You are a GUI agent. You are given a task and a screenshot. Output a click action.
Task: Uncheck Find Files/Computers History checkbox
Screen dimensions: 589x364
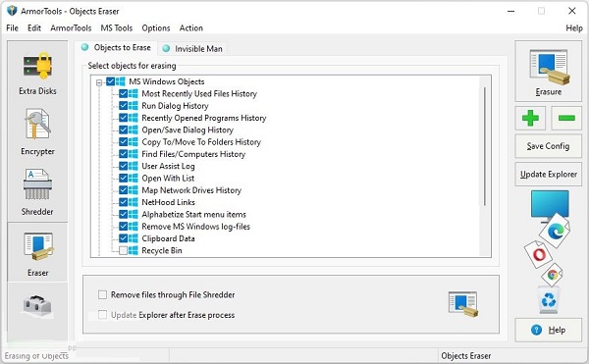point(124,154)
